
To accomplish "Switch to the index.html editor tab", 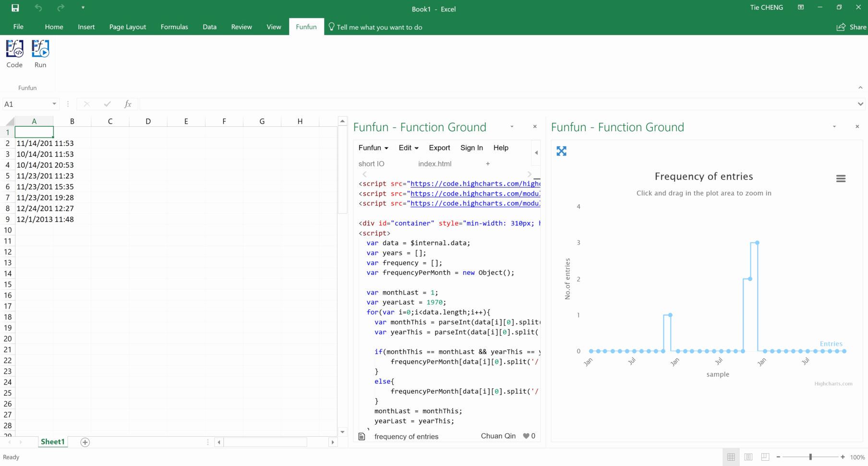I will [434, 164].
